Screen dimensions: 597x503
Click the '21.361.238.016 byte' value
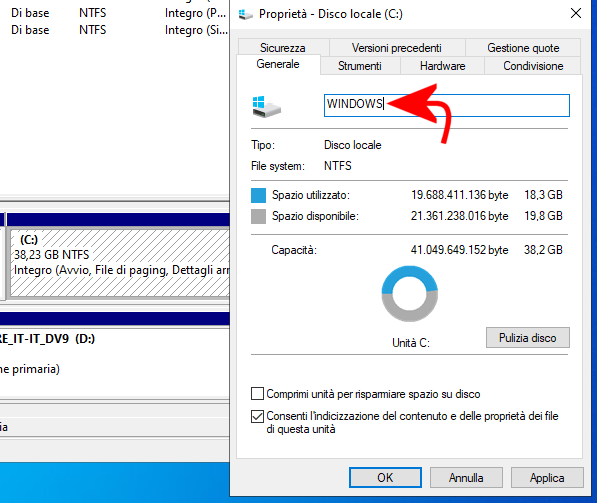point(460,216)
